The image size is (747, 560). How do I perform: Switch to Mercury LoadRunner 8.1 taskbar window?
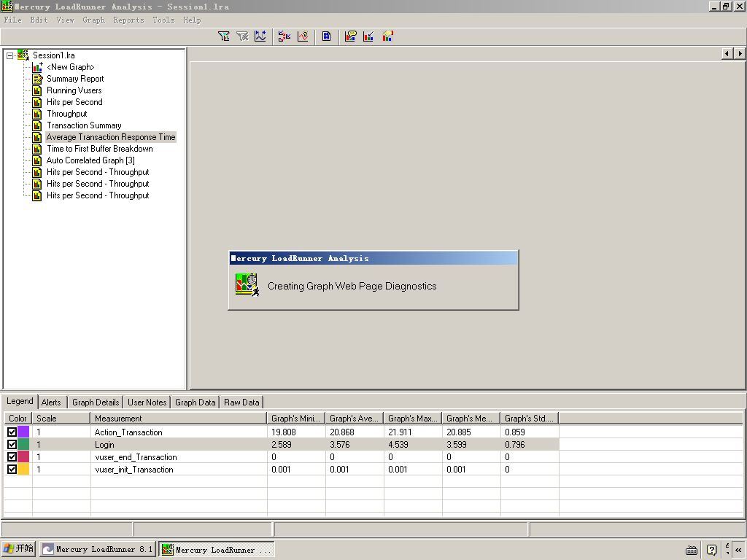(x=97, y=549)
